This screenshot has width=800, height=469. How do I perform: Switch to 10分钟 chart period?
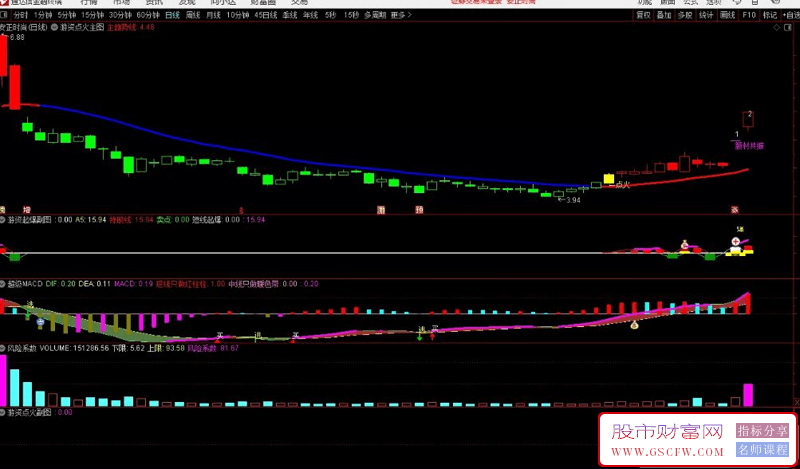[x=238, y=15]
